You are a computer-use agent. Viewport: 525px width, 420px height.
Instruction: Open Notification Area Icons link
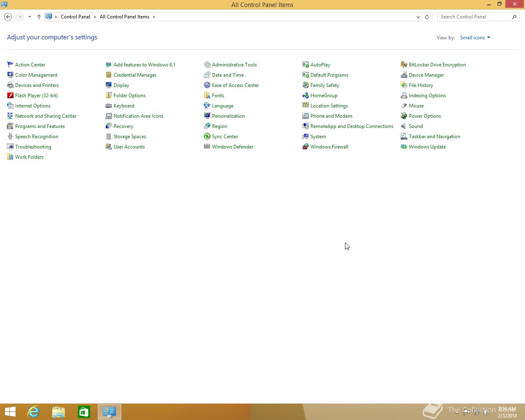click(138, 116)
